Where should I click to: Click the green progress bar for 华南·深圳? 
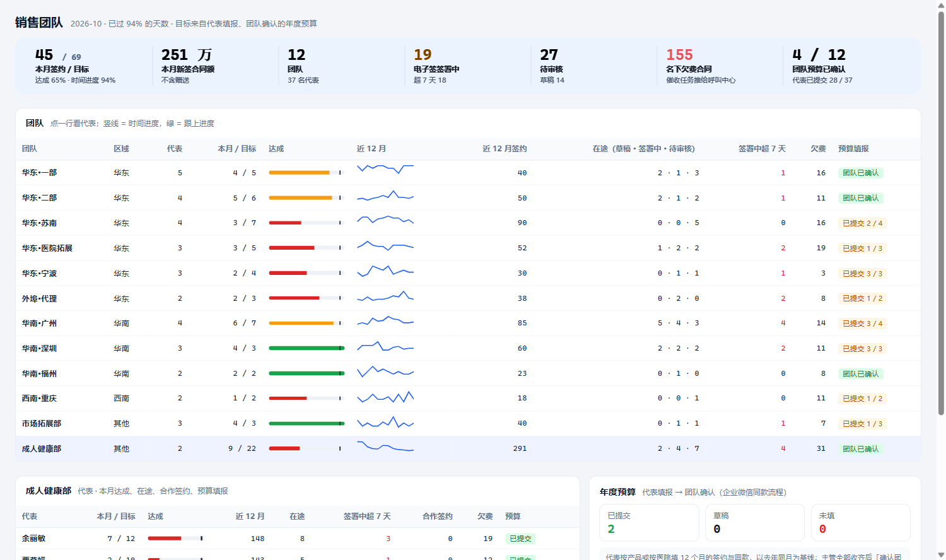tap(307, 348)
